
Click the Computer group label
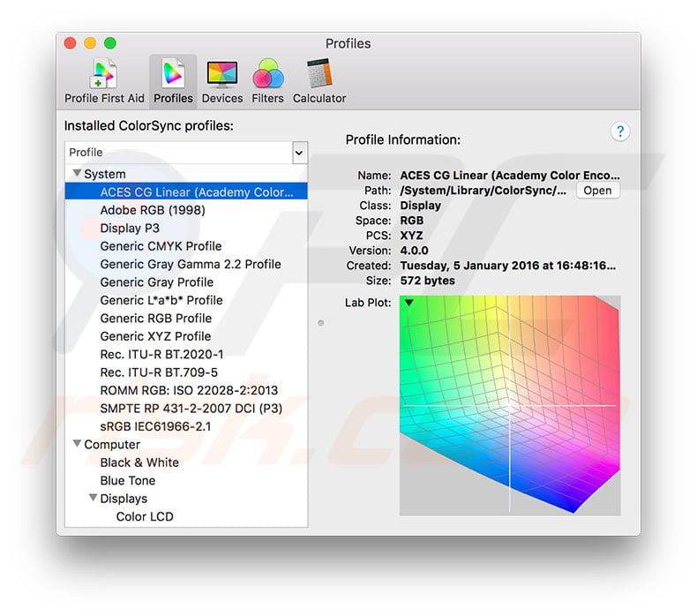pos(111,444)
